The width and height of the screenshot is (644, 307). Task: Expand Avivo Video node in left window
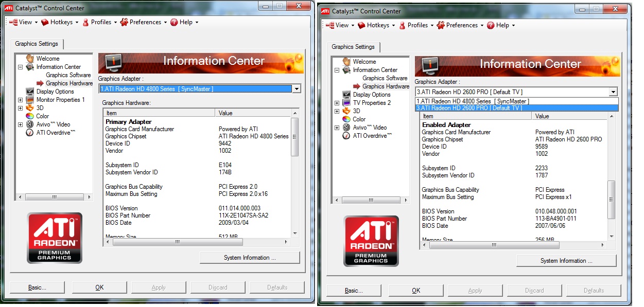coord(21,124)
